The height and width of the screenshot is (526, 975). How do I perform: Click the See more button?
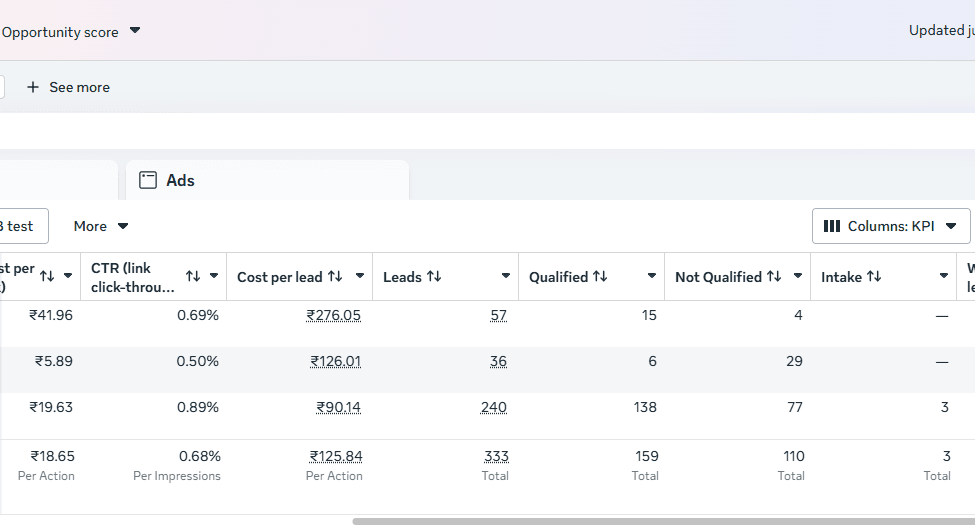68,87
